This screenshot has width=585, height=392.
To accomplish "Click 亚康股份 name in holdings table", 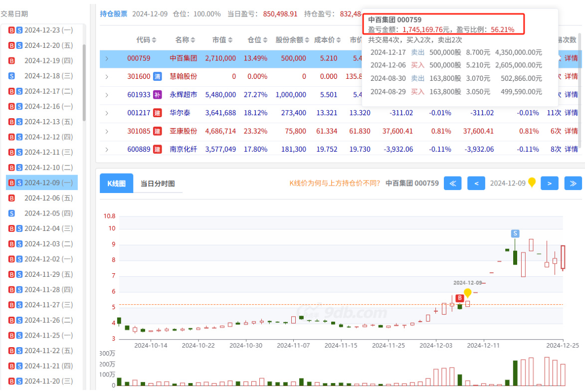I will [x=183, y=131].
